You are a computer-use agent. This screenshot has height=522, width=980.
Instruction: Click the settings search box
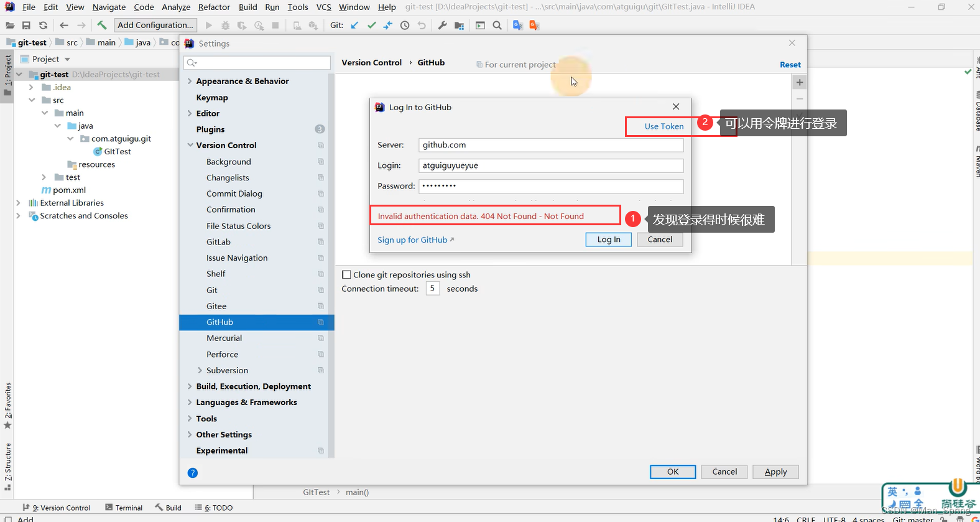point(257,63)
